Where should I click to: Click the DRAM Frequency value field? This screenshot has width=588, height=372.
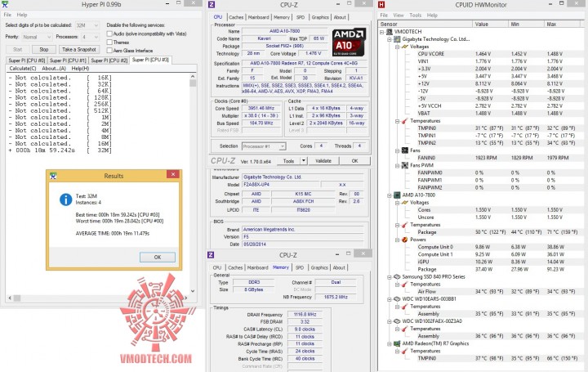click(x=305, y=314)
